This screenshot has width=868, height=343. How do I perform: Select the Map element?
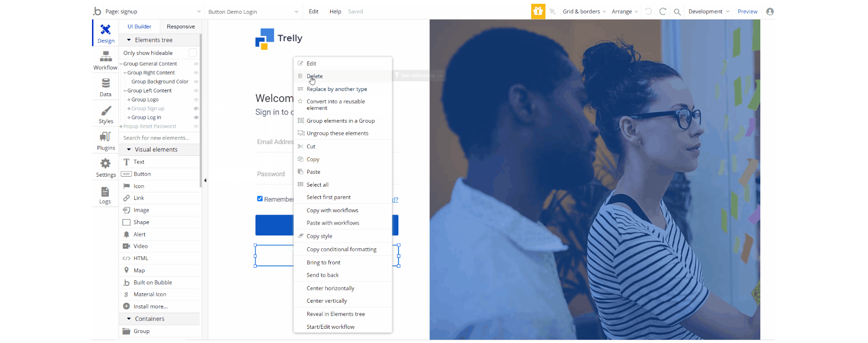tap(160, 271)
